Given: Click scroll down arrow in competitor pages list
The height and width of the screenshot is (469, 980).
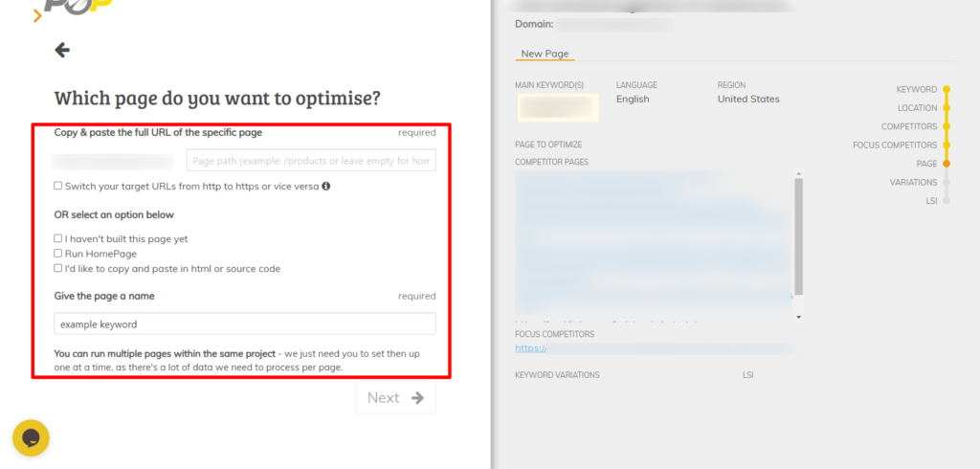Looking at the screenshot, I should click(799, 318).
